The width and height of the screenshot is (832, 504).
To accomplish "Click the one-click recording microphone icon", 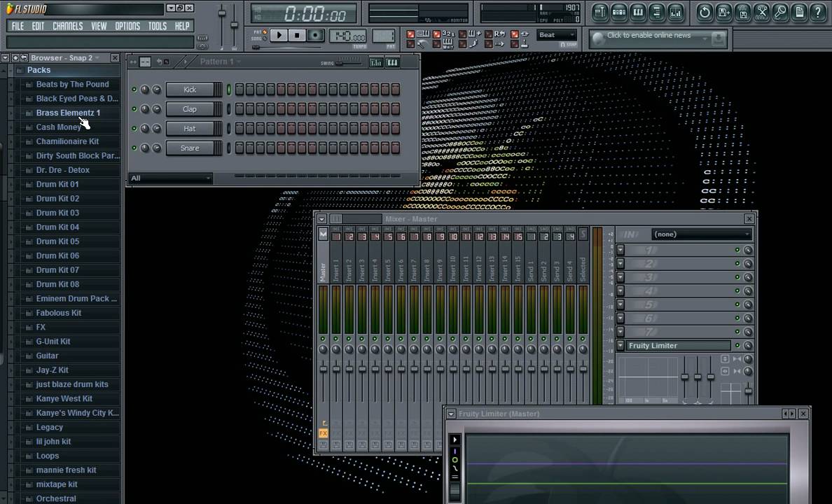I will click(x=781, y=12).
